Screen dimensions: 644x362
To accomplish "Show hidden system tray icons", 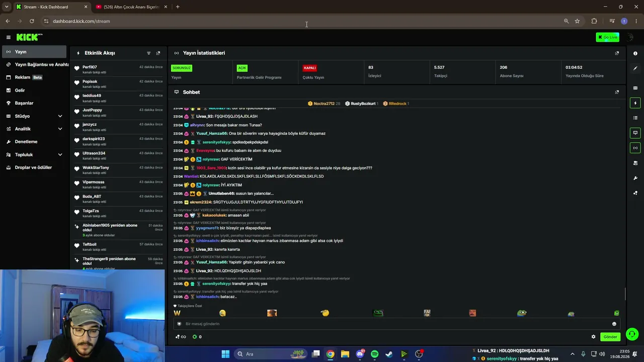I will (x=573, y=354).
